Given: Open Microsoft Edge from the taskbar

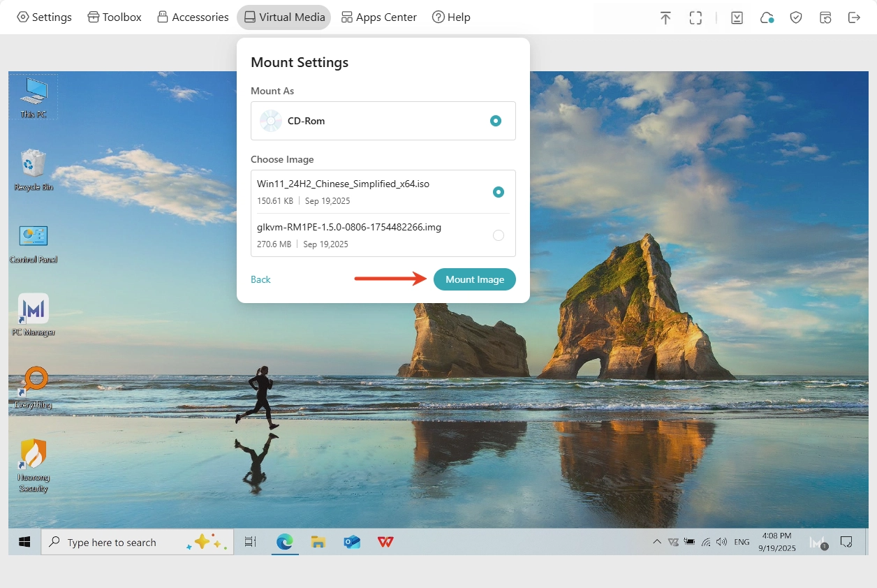Looking at the screenshot, I should (284, 542).
